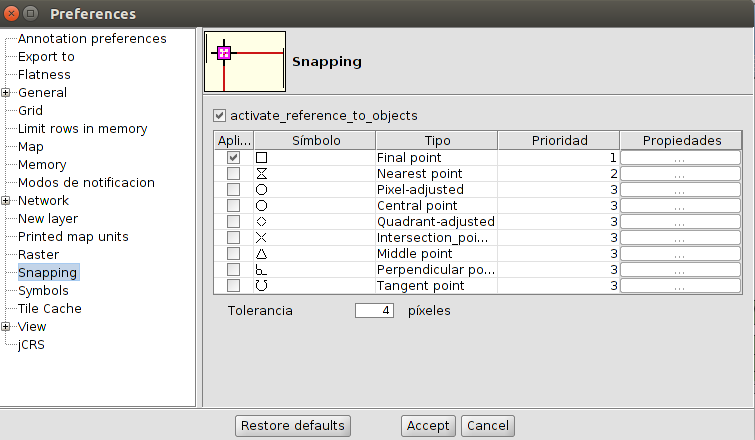
Task: Click the Tolerancia pixels input field
Action: [x=375, y=311]
